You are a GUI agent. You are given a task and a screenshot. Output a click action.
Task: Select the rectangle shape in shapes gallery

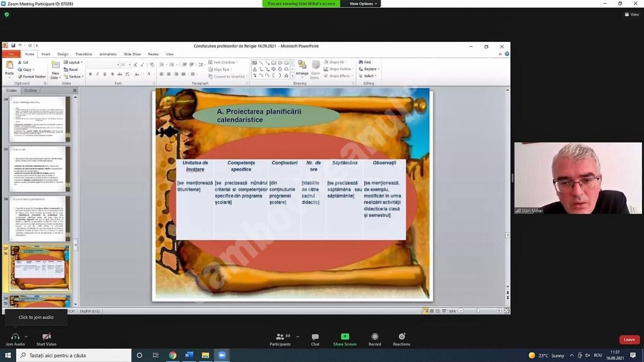[x=274, y=63]
